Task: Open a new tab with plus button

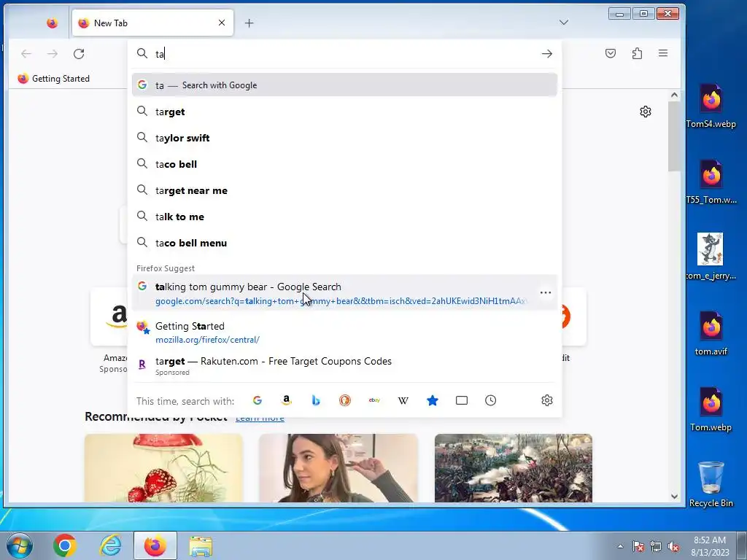Action: point(249,23)
